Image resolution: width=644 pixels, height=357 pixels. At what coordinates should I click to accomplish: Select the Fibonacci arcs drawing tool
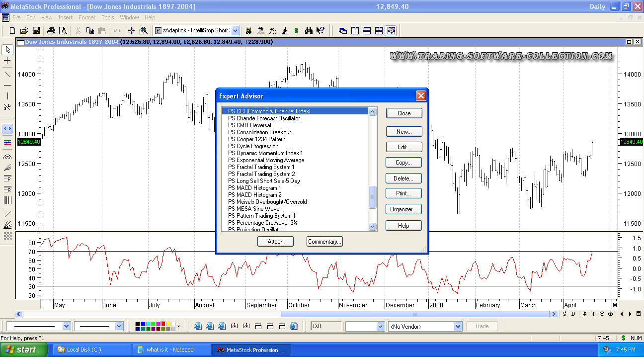(x=7, y=156)
